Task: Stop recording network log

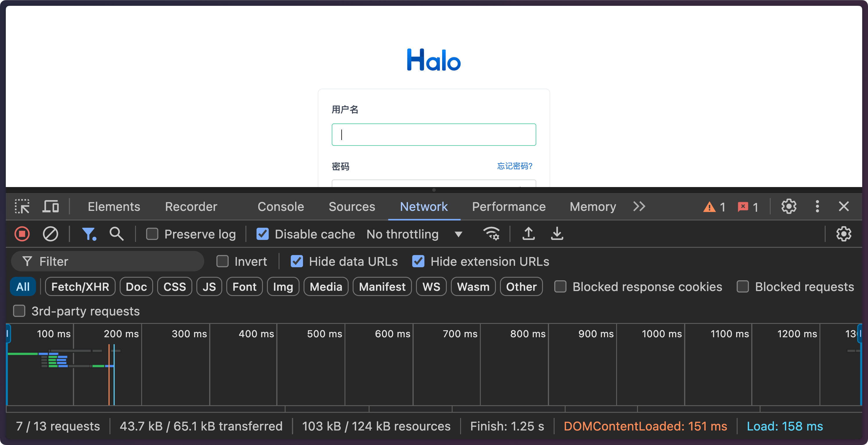Action: pyautogui.click(x=22, y=234)
